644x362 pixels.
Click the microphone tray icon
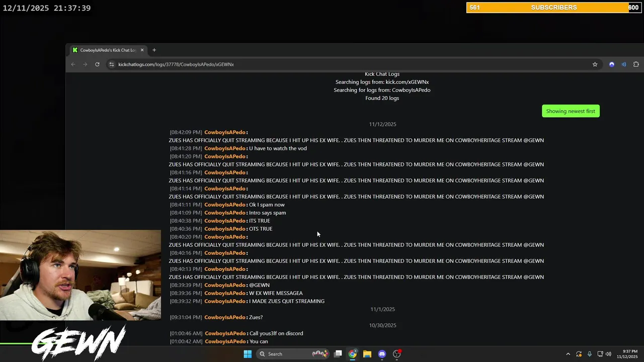coord(590,354)
